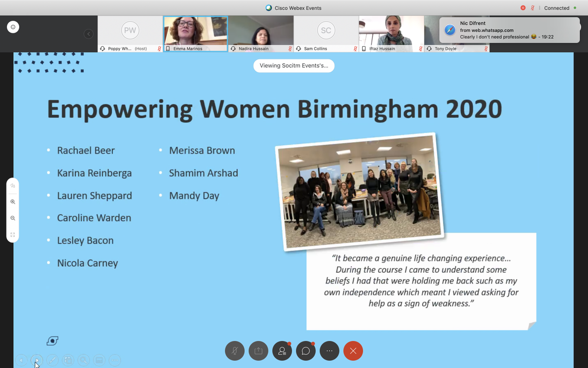Click the "Viewing Socitm Events's..." pill
Image resolution: width=588 pixels, height=368 pixels.
(294, 66)
